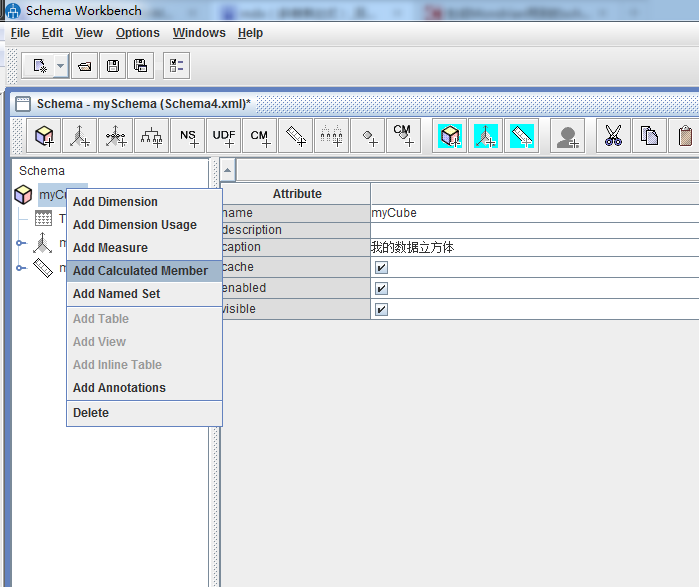The height and width of the screenshot is (587, 699).
Task: Click the 'name' attribute cell
Action: click(x=296, y=213)
